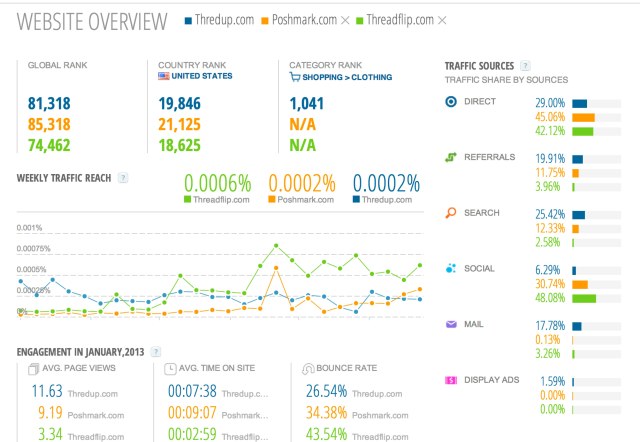Click the Bounce Rate icon
Screen dimensions: 640x442
click(308, 369)
